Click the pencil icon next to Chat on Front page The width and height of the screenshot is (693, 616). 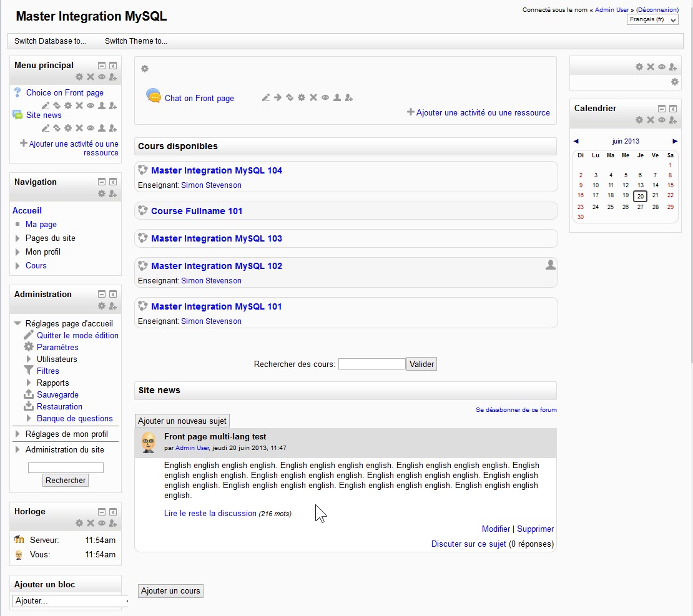point(265,97)
